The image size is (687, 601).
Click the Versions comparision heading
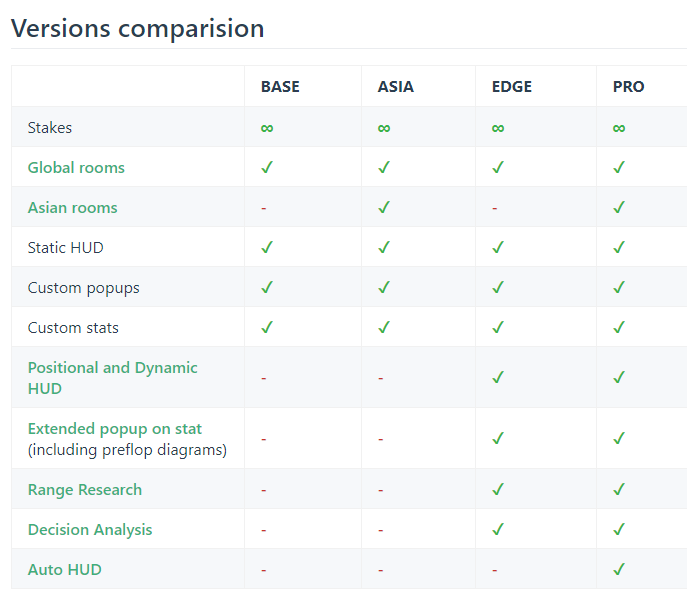tap(138, 28)
